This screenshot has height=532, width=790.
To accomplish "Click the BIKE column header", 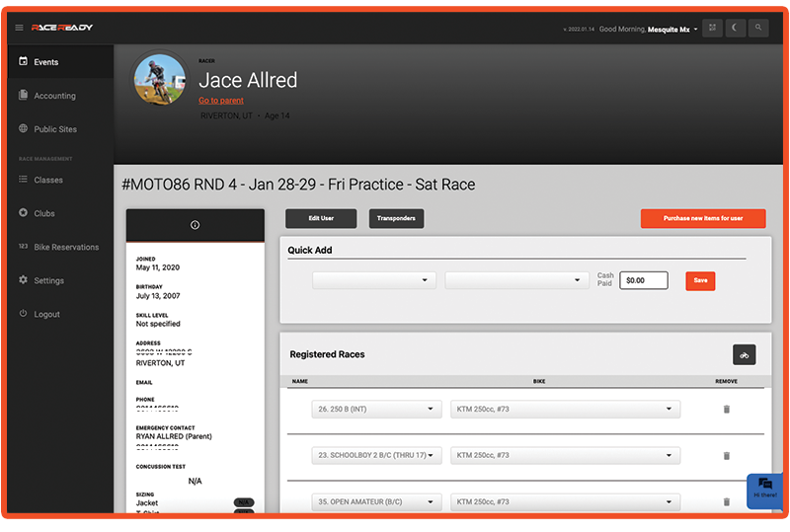I will [539, 381].
